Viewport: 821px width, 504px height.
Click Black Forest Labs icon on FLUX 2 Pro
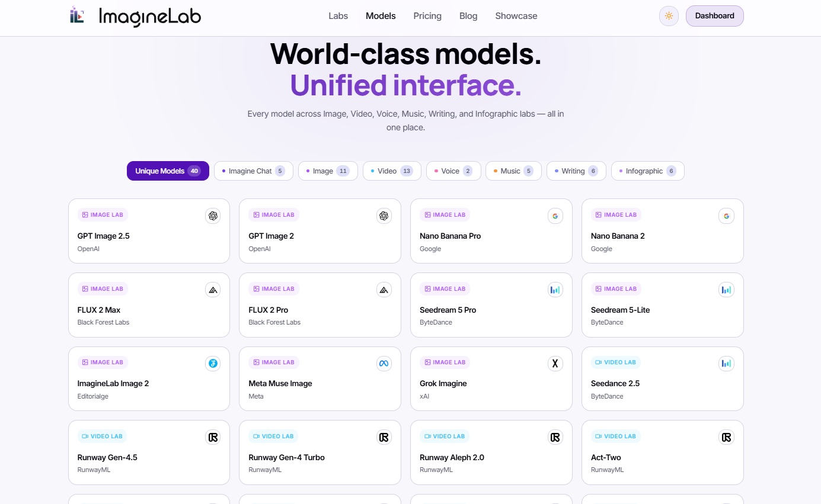pyautogui.click(x=384, y=290)
